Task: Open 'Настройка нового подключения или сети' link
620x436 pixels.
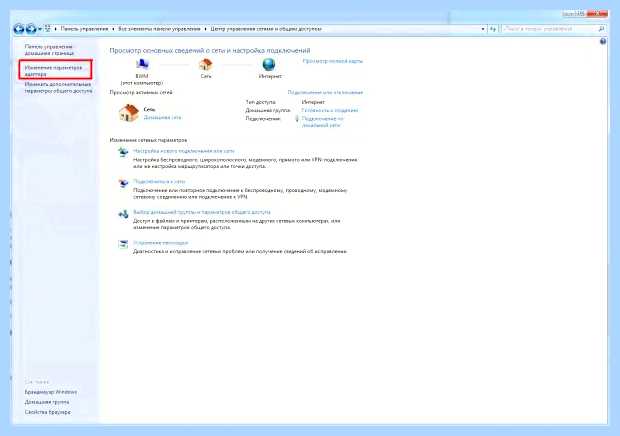Action: point(184,151)
